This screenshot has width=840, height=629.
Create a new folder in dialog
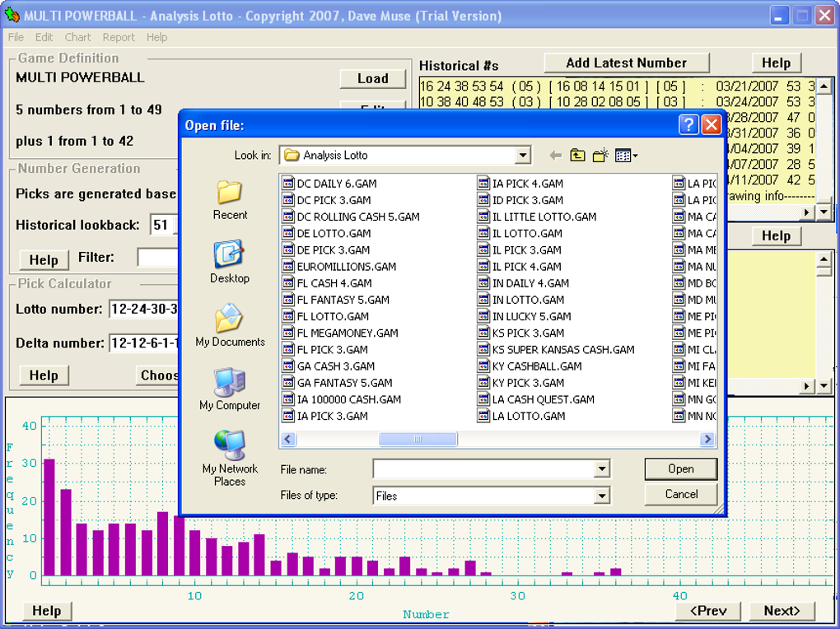pyautogui.click(x=600, y=156)
